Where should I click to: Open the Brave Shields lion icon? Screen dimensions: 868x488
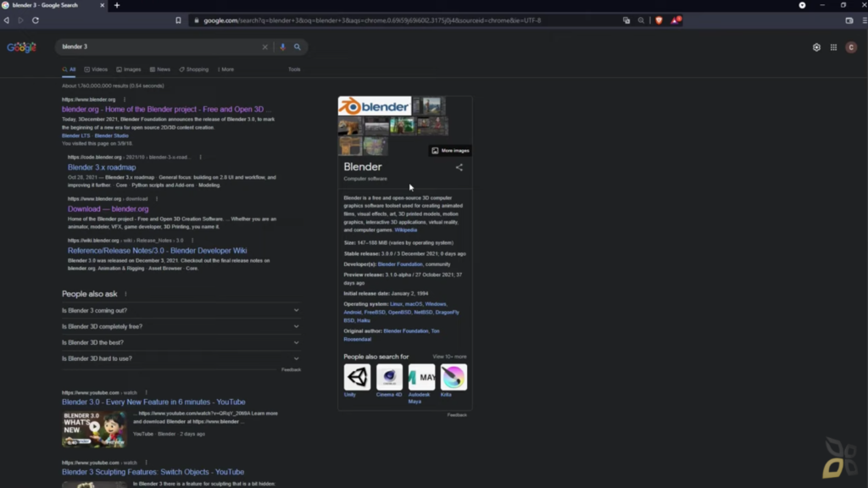pos(659,20)
